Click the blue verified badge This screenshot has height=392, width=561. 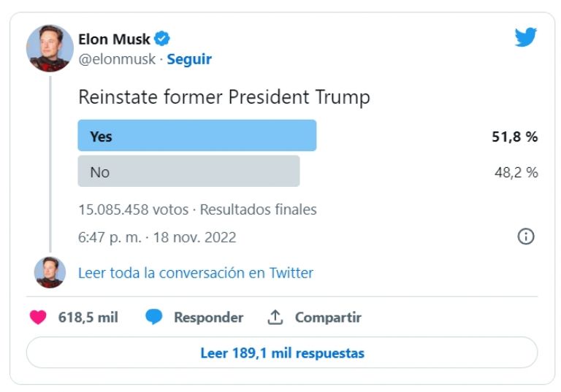(x=161, y=39)
